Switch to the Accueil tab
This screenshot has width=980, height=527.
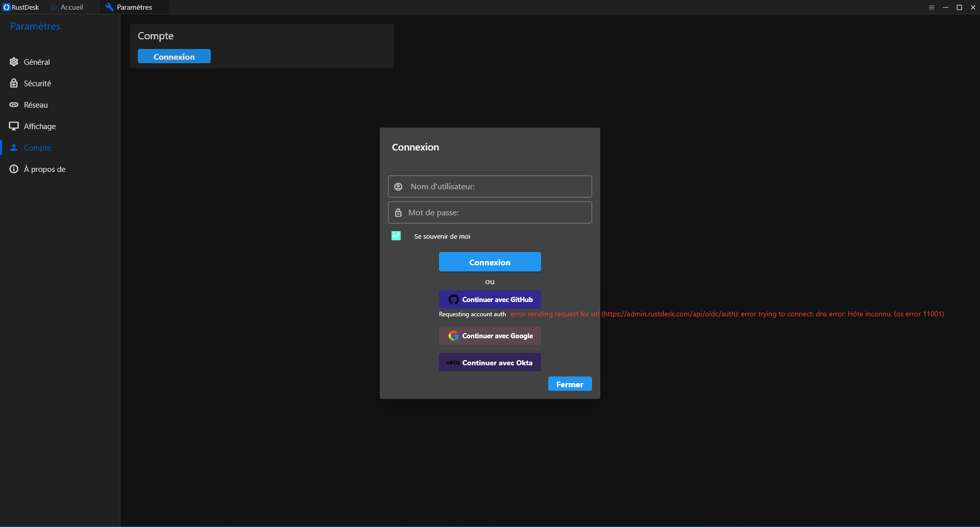(x=67, y=7)
